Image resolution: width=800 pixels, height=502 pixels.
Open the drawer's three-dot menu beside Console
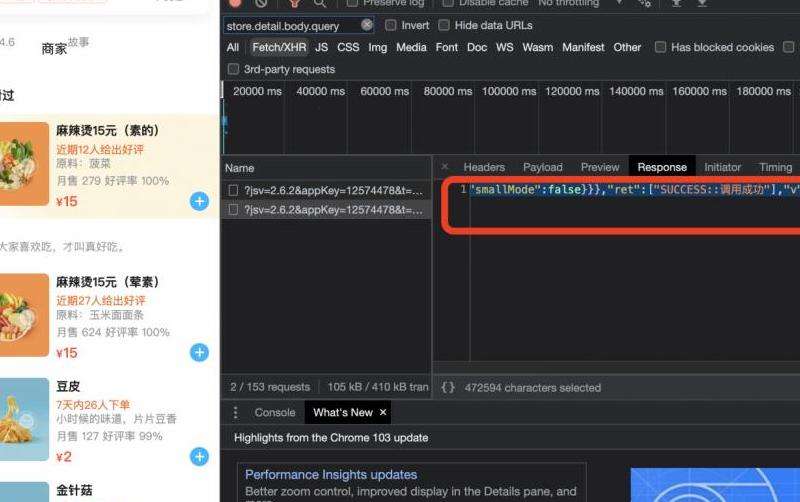click(236, 413)
